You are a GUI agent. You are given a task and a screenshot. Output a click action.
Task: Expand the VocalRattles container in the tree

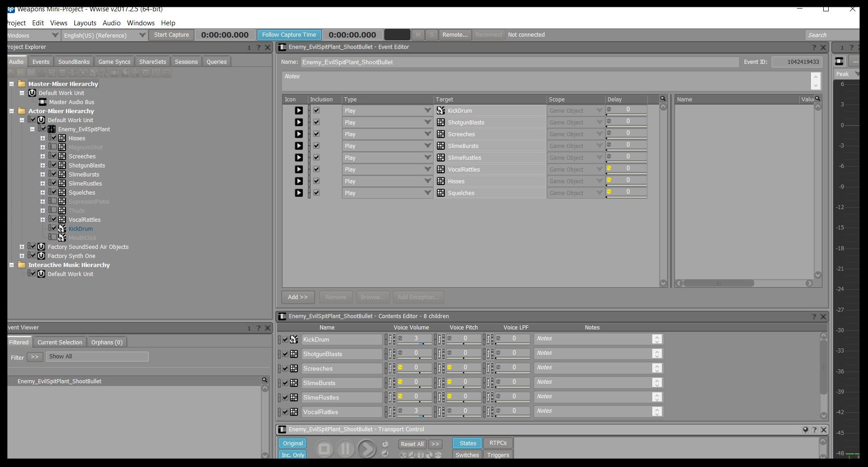point(42,220)
